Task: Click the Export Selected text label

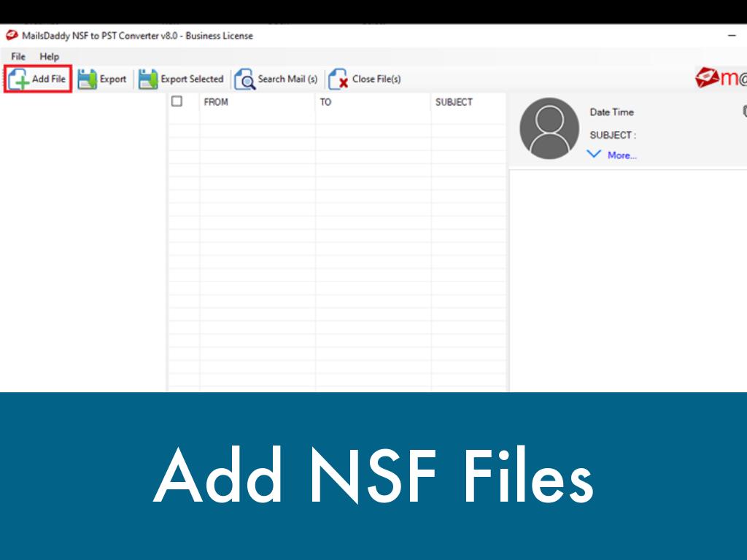Action: click(x=192, y=79)
